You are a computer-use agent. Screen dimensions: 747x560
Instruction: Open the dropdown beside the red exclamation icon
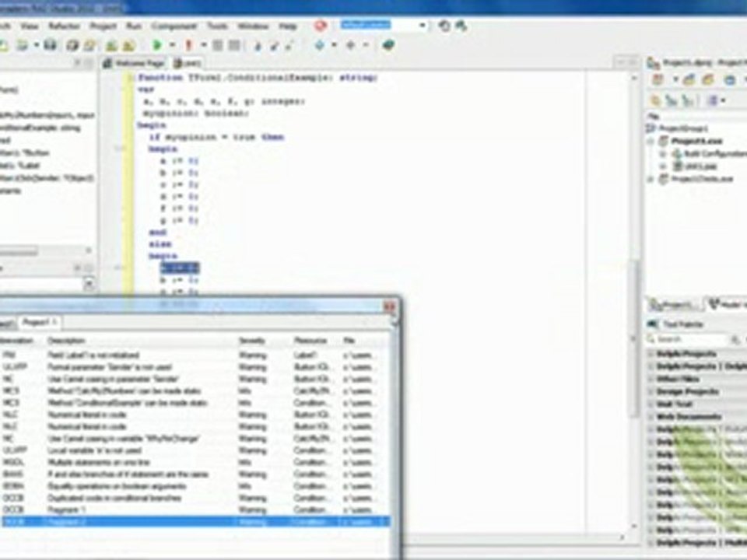(x=203, y=45)
